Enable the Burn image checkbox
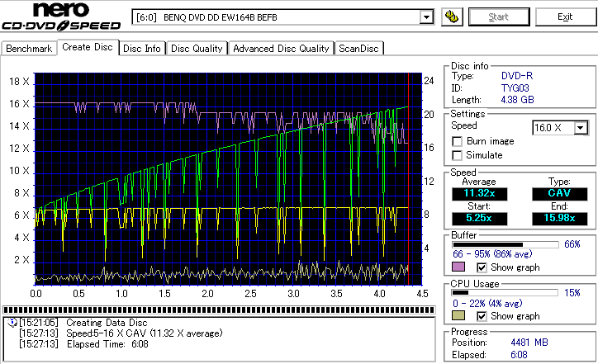The image size is (598, 364). [457, 141]
